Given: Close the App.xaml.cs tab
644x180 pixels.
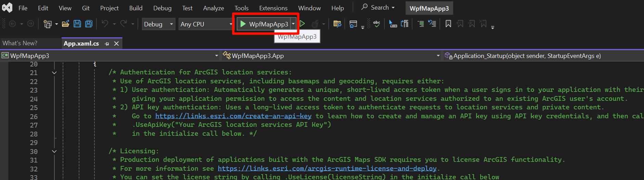Looking at the screenshot, I should [x=116, y=44].
